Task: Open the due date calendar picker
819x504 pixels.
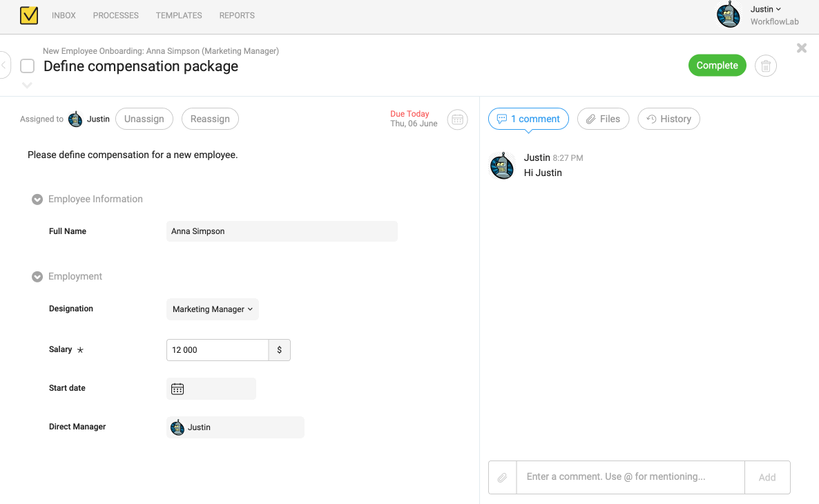Action: [457, 119]
